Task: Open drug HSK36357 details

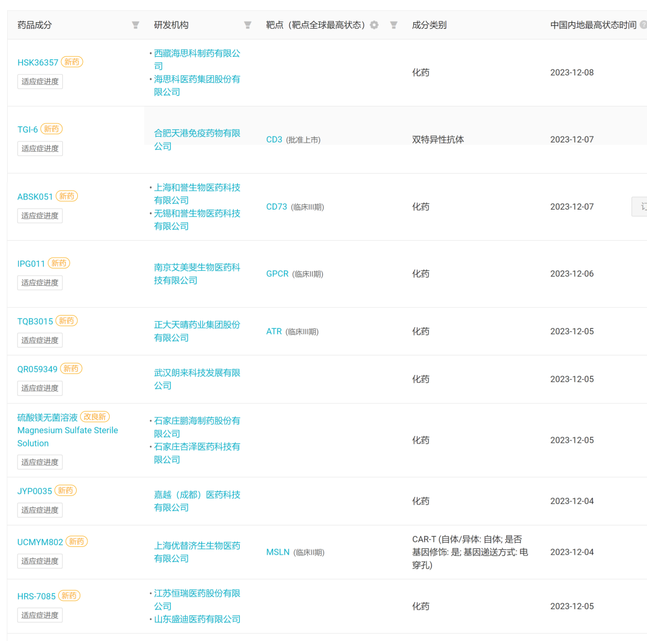Action: tap(38, 62)
